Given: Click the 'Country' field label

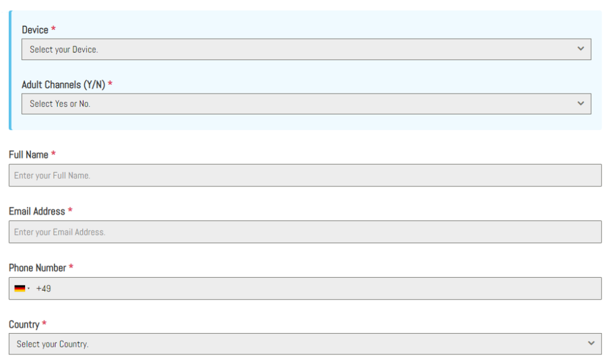Looking at the screenshot, I should tap(24, 324).
